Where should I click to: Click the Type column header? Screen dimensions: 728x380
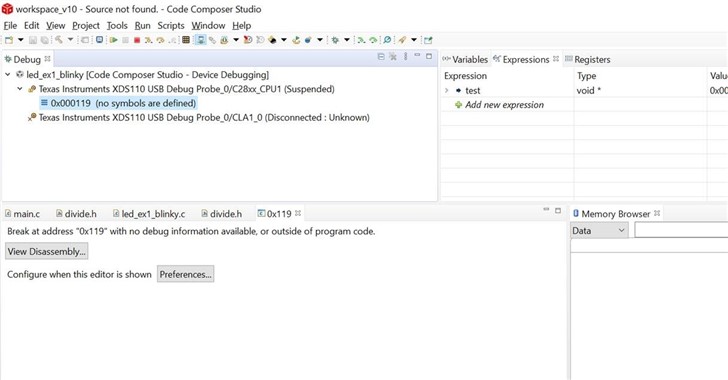tap(586, 76)
